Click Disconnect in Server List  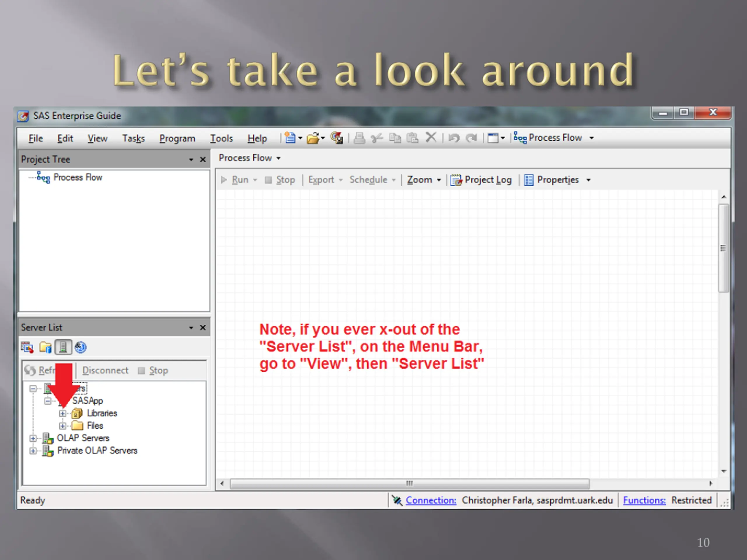point(105,370)
